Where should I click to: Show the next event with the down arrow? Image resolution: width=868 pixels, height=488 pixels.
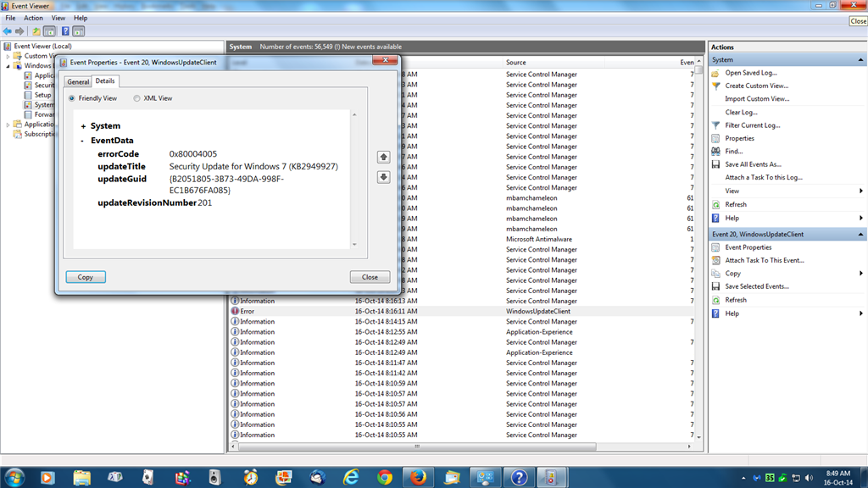point(383,177)
